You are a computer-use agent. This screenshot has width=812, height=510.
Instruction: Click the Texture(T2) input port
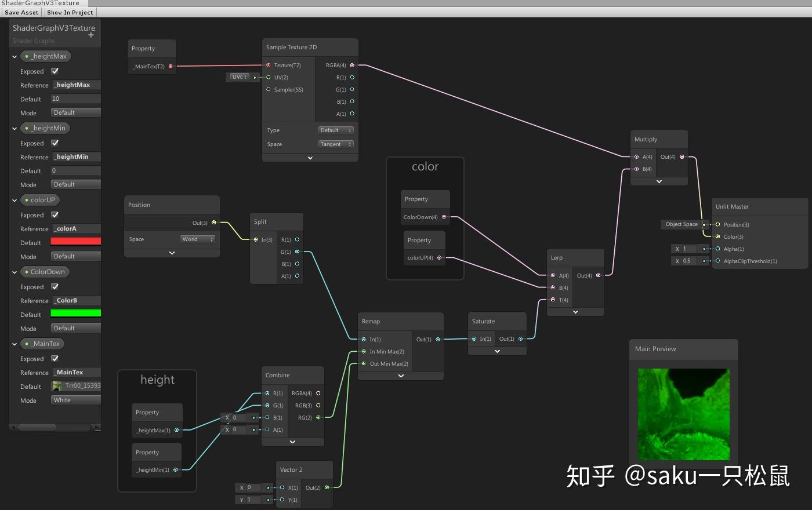pyautogui.click(x=268, y=65)
